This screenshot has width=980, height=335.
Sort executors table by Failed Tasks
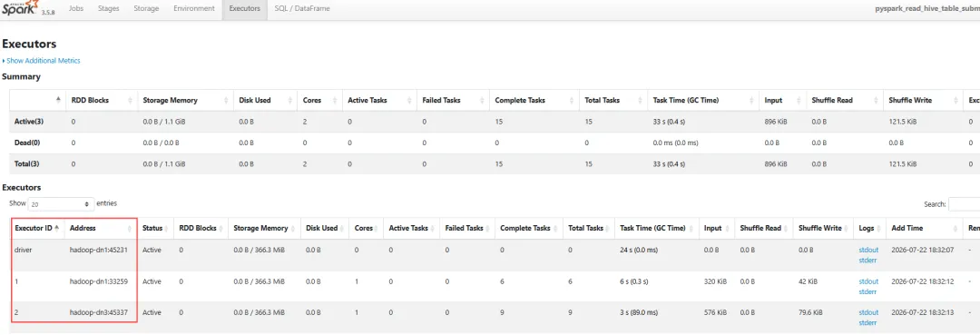tap(467, 228)
